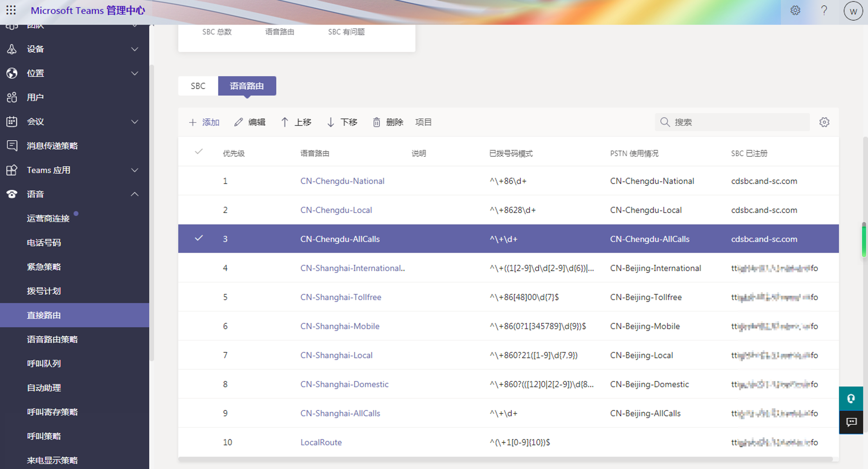Viewport: 868px width, 469px height.
Task: Switch to the SBC tab
Action: pos(198,86)
